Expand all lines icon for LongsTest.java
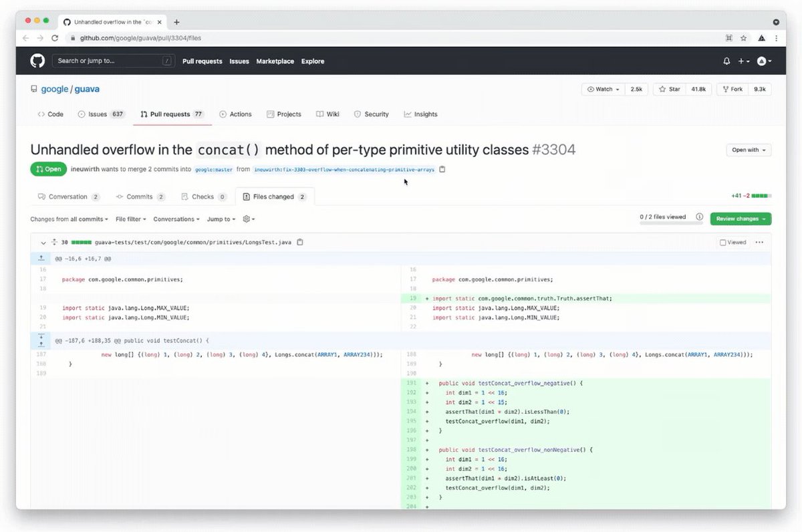 coord(55,243)
